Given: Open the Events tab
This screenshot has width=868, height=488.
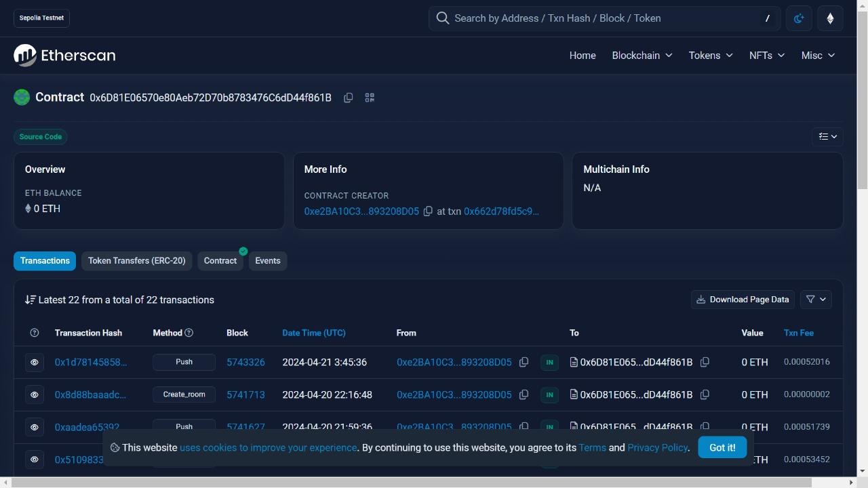Looking at the screenshot, I should 268,261.
